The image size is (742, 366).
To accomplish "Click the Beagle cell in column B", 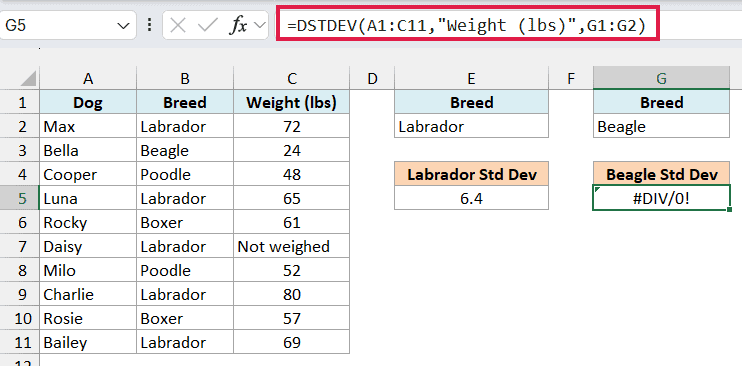I will 185,150.
